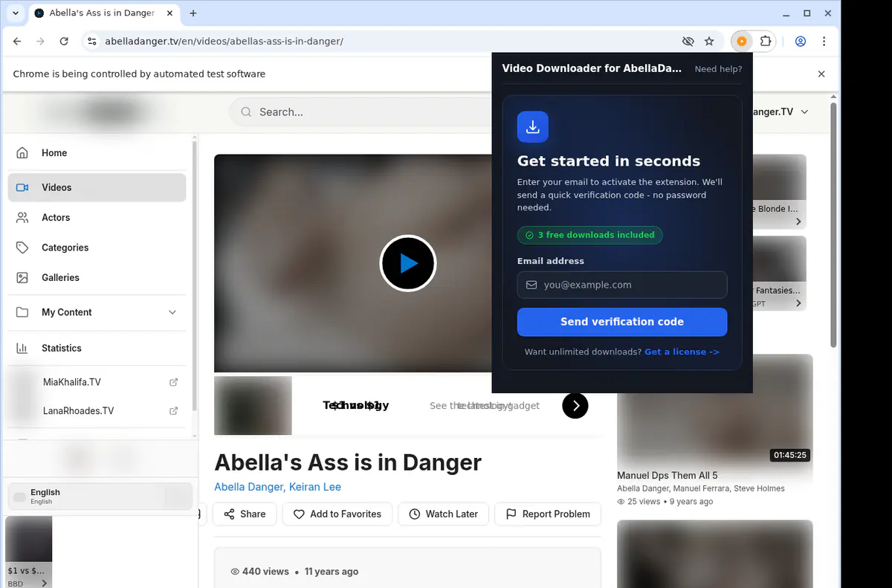Screen dimensions: 892x588
Task: Click the external link icon beside LanaRhoades.TV
Action: pos(173,411)
